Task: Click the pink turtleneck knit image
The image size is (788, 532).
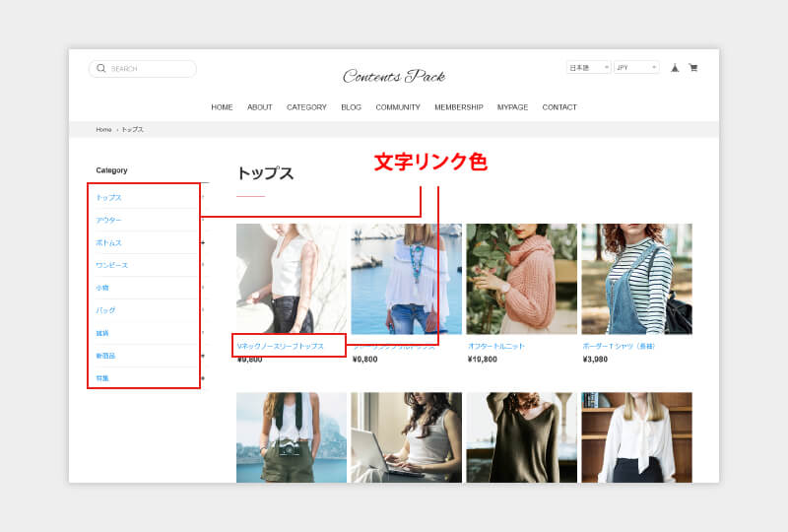Action: pos(522,279)
